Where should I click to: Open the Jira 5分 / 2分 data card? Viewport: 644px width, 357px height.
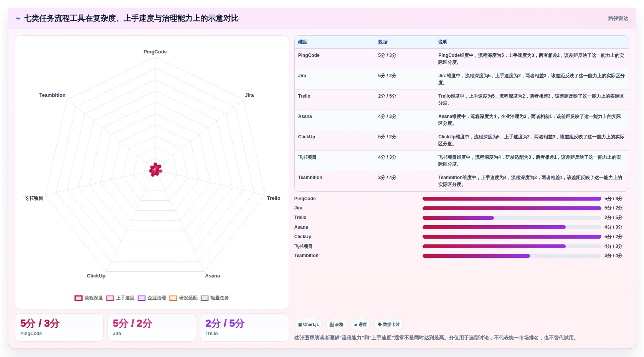(152, 327)
